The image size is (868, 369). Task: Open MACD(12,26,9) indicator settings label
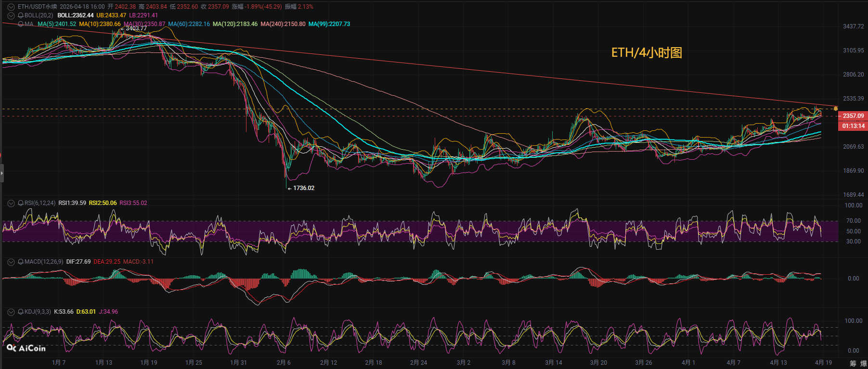coord(44,262)
